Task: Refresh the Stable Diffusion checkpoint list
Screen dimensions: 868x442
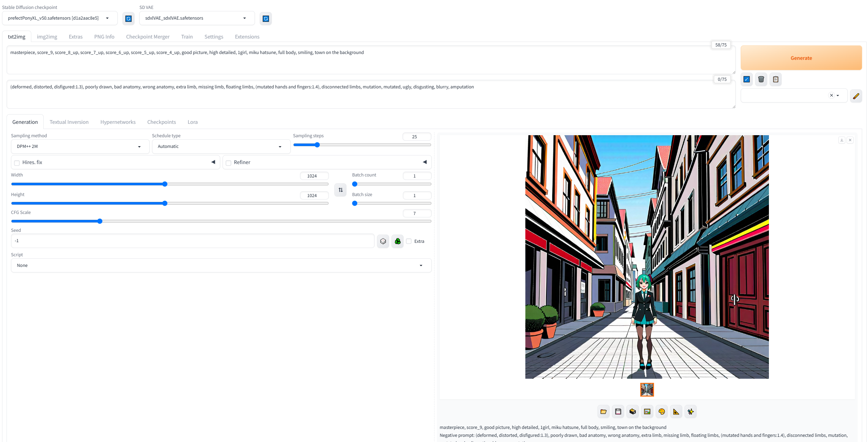Action: [128, 19]
